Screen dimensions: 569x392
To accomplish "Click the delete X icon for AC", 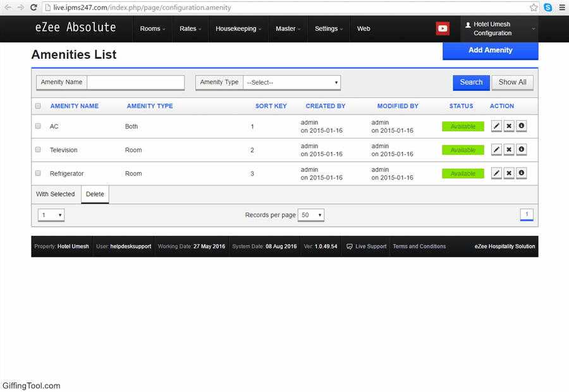I will click(x=509, y=126).
